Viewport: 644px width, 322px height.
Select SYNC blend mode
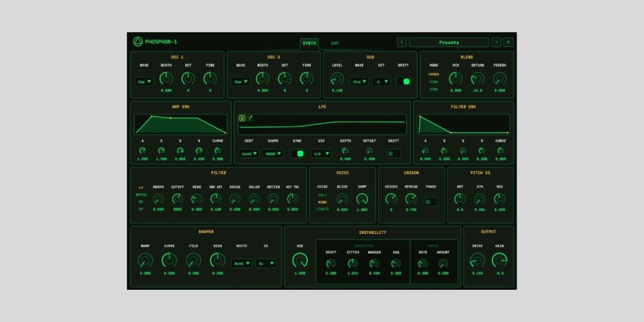pos(434,89)
